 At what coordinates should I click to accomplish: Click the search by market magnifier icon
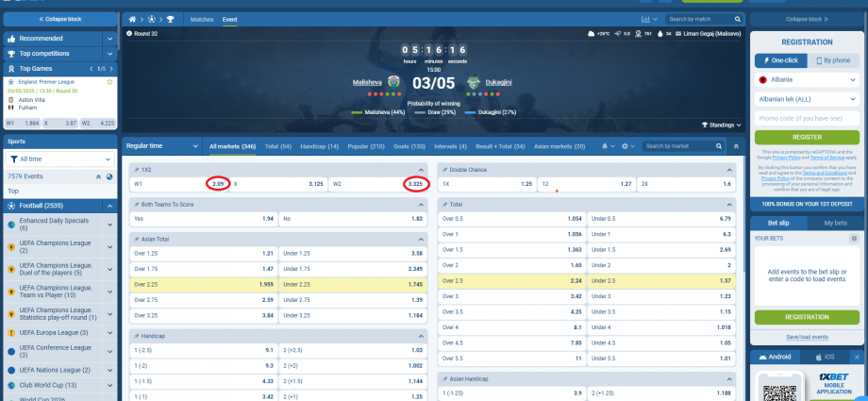pyautogui.click(x=719, y=146)
